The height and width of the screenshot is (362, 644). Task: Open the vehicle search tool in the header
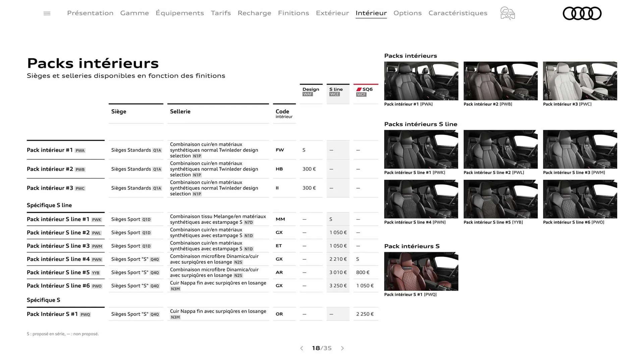[x=507, y=13]
